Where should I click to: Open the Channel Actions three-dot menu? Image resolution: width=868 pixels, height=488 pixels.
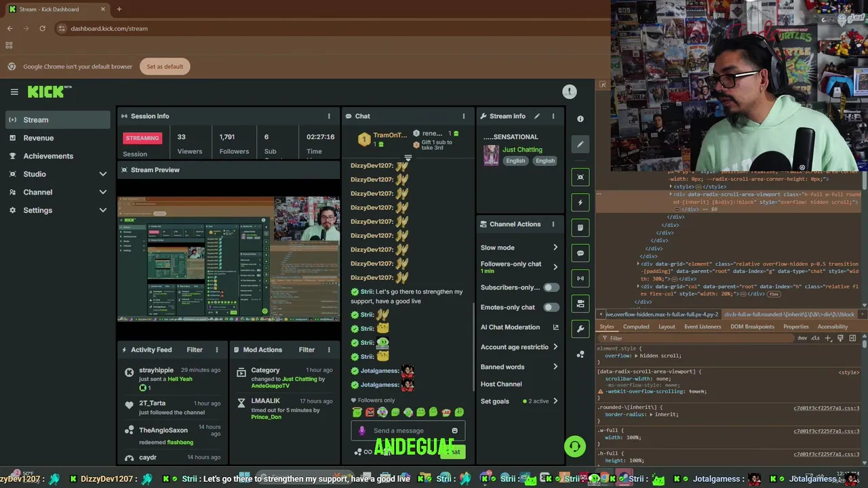[553, 224]
